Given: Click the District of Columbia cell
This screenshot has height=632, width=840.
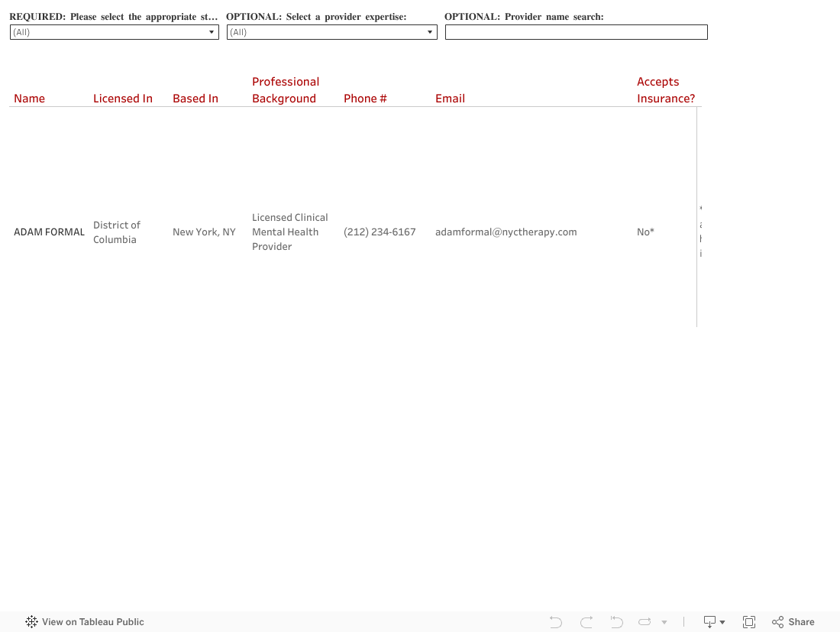Looking at the screenshot, I should pos(117,232).
